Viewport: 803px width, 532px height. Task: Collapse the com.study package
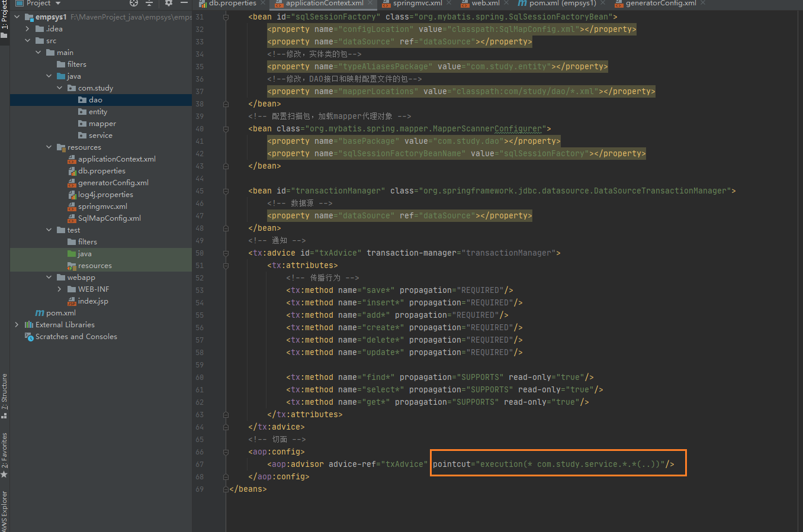[60, 88]
